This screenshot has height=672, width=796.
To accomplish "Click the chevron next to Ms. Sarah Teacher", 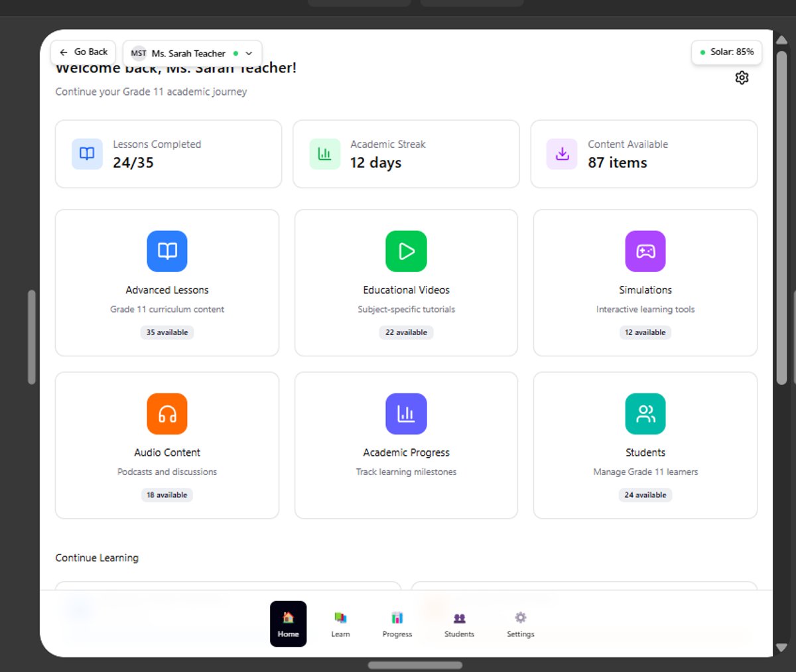I will tap(249, 54).
